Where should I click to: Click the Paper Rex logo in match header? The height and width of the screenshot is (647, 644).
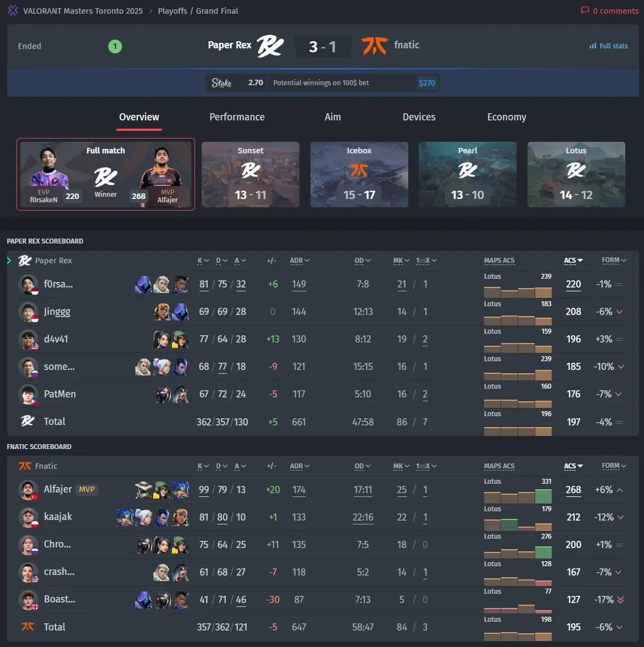pyautogui.click(x=270, y=46)
